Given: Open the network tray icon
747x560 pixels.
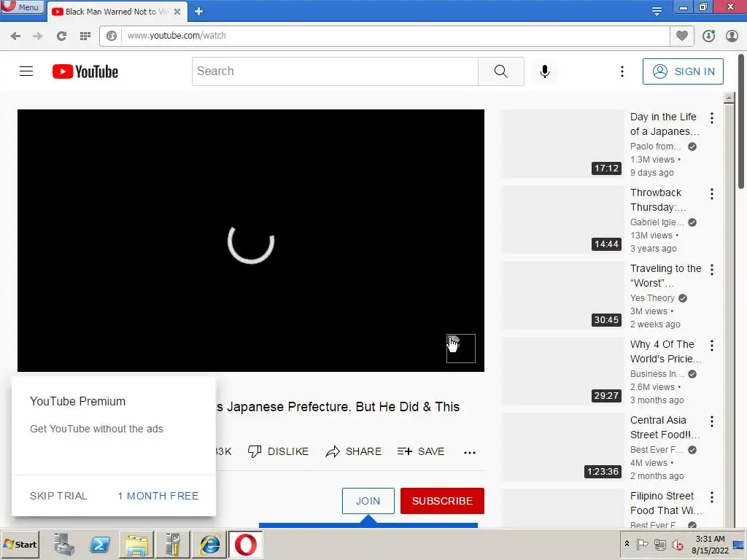Looking at the screenshot, I should (659, 544).
